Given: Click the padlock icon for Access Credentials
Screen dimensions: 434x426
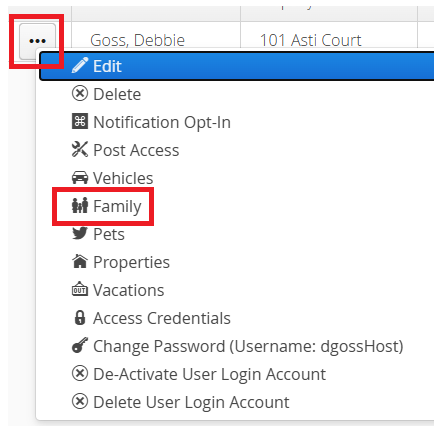Looking at the screenshot, I should click(x=80, y=317).
